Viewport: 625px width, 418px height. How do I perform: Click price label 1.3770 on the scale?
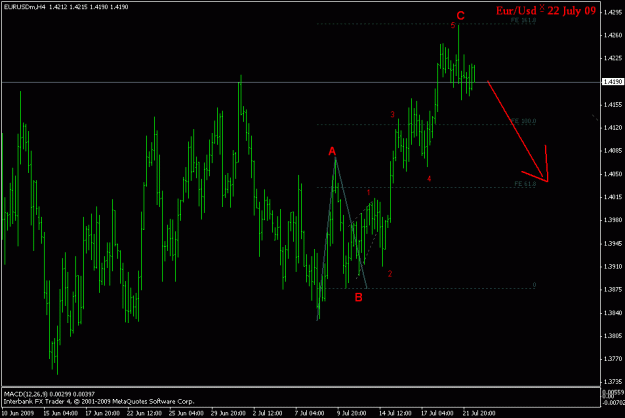point(613,359)
